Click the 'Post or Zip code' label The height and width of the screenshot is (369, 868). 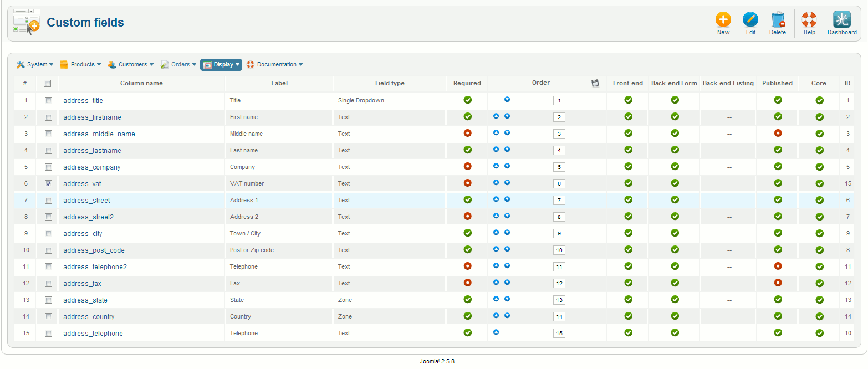tap(252, 250)
